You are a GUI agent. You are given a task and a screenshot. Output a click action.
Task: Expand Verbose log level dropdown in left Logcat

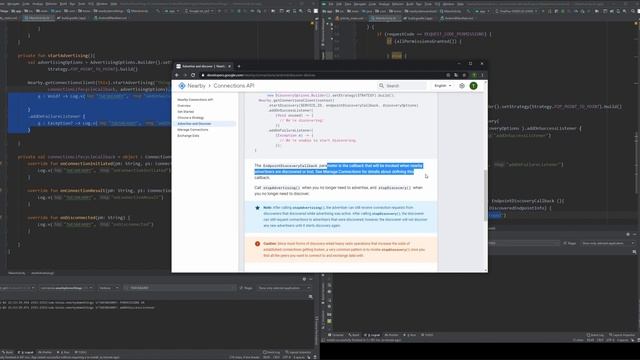[109, 288]
